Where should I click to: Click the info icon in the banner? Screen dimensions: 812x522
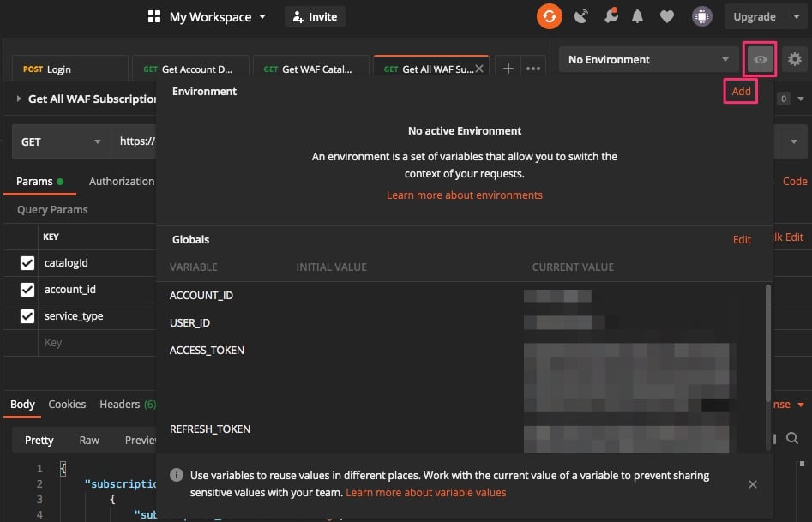point(177,475)
